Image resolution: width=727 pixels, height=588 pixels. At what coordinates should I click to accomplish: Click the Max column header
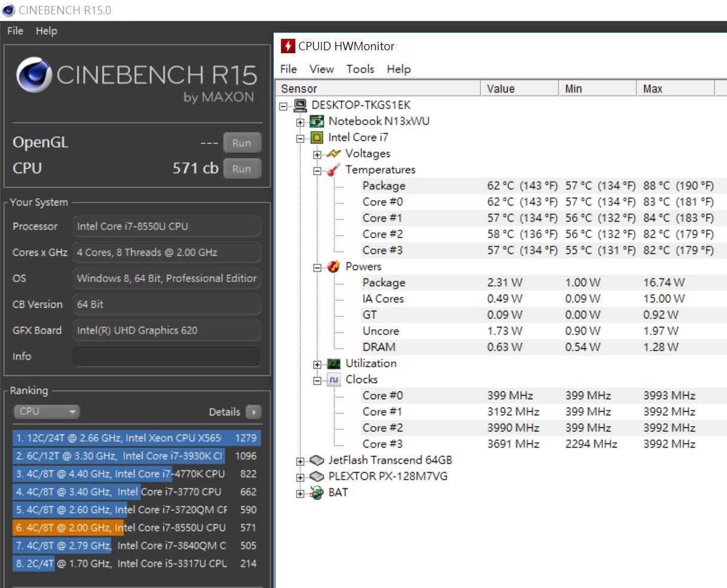coord(676,88)
